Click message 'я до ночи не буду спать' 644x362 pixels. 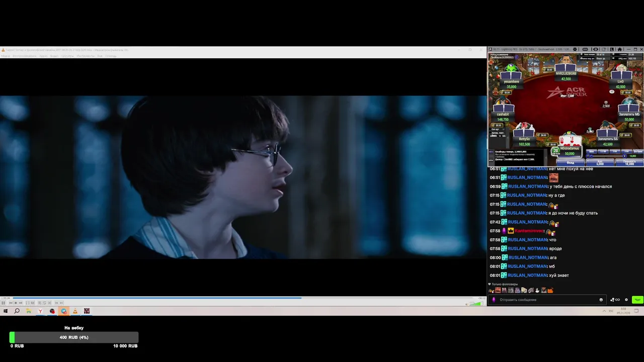574,213
